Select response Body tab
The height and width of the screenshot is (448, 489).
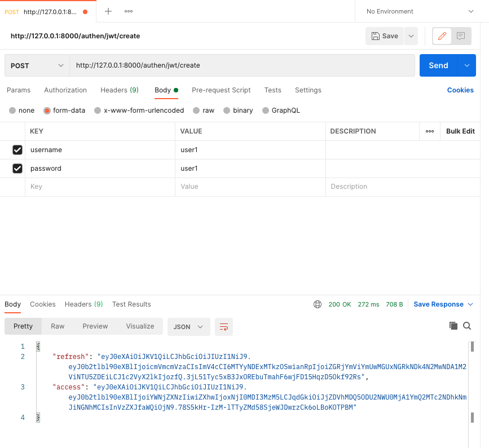click(x=13, y=304)
